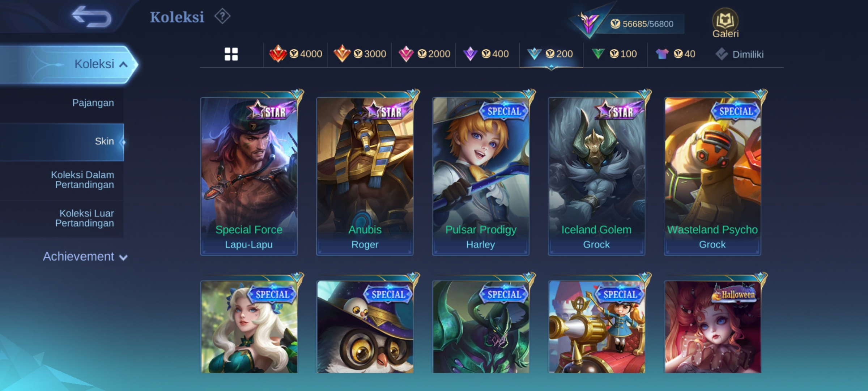Filter skins by 4000 points tier
The height and width of the screenshot is (391, 868).
[x=295, y=54]
